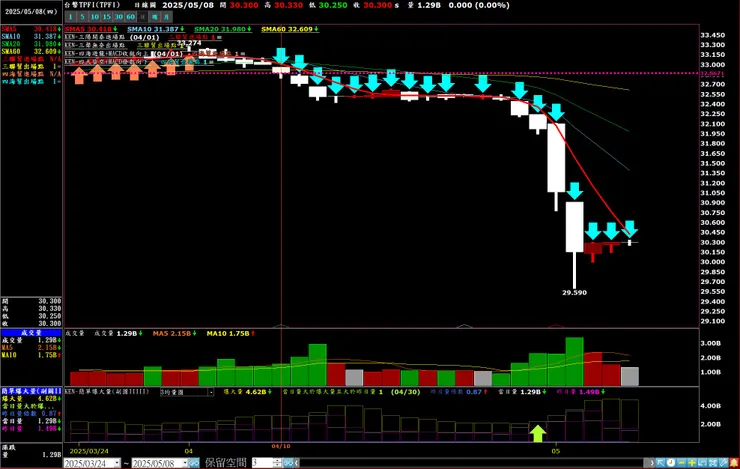
Task: Zoom in with the yellow plus icon
Action: [x=692, y=463]
